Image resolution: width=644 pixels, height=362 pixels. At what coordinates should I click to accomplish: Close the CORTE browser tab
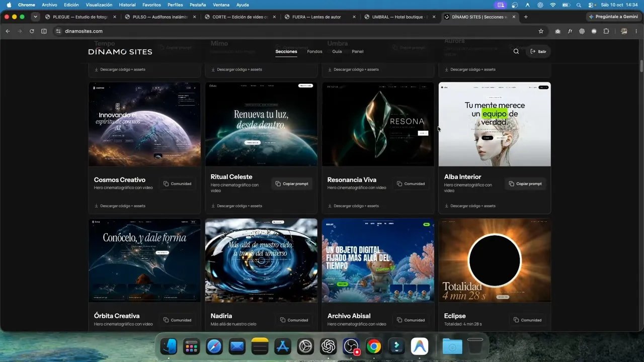coord(274,17)
